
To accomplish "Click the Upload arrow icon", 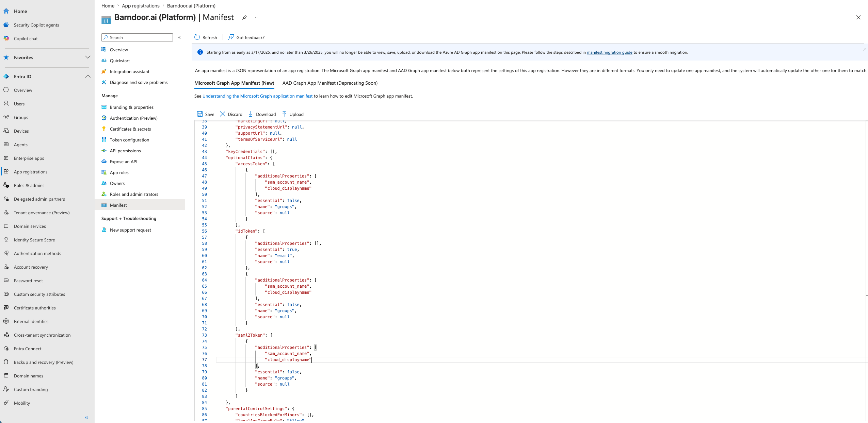I will click(x=284, y=114).
